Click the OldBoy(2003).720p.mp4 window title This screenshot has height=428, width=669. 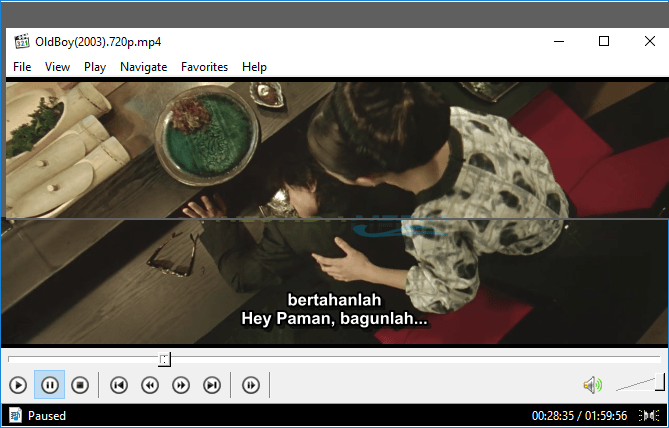pyautogui.click(x=98, y=42)
